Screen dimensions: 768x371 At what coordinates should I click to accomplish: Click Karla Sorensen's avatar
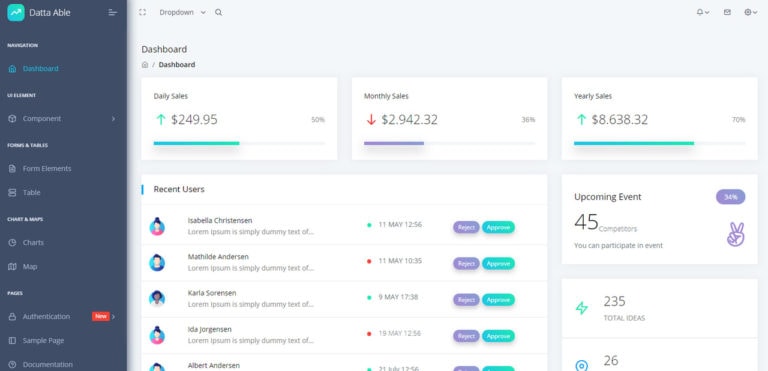click(157, 298)
